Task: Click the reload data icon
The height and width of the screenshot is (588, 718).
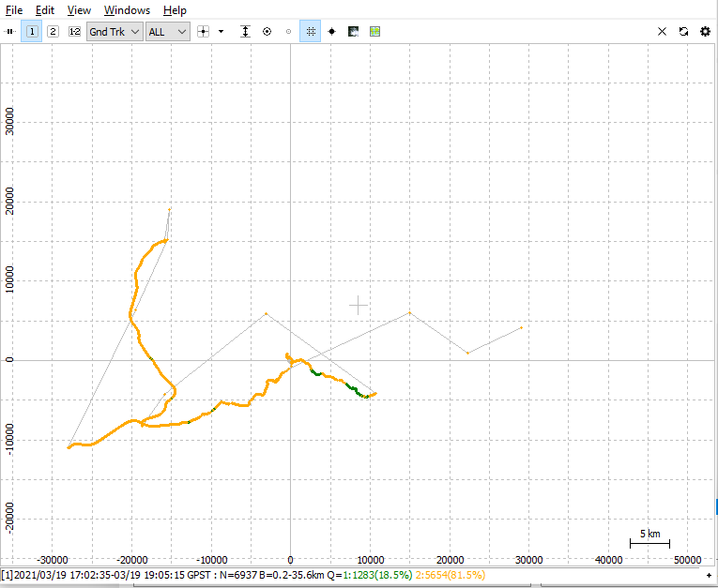Action: [x=683, y=32]
